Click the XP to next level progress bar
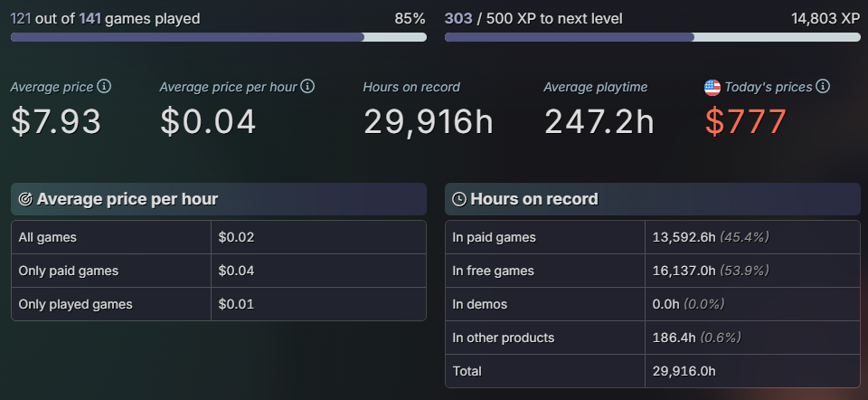This screenshot has height=400, width=868. click(x=653, y=37)
